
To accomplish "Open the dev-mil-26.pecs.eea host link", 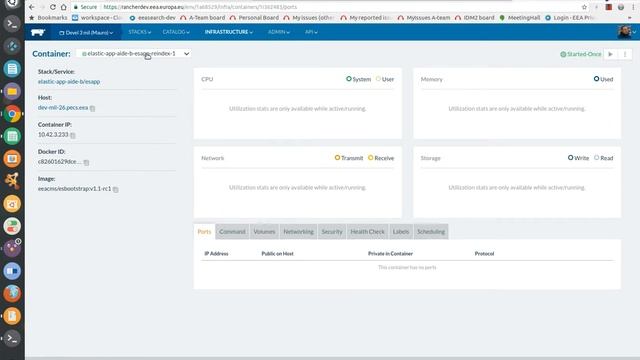I will 63,108.
